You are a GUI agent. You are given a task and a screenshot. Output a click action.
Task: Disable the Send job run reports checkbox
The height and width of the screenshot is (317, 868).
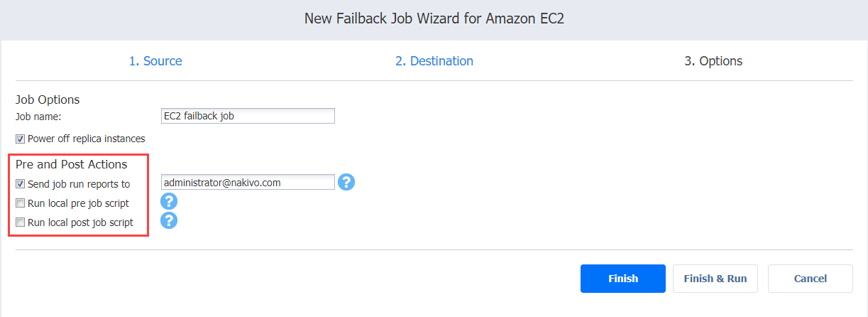(x=20, y=183)
